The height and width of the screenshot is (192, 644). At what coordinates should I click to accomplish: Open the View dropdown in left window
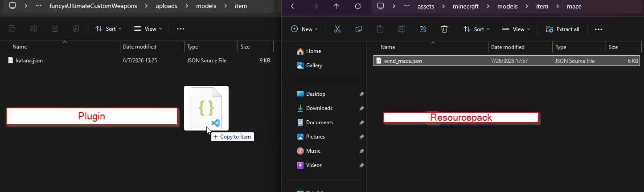(x=148, y=29)
